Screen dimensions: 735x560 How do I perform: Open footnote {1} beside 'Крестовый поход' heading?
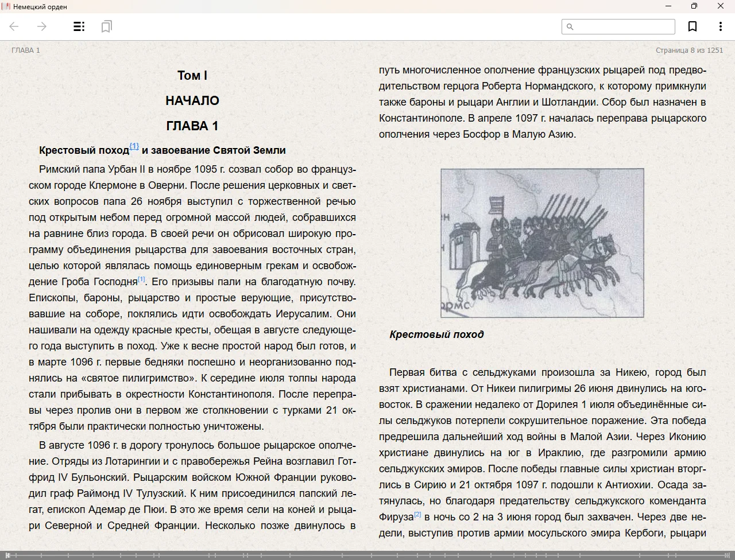click(134, 146)
